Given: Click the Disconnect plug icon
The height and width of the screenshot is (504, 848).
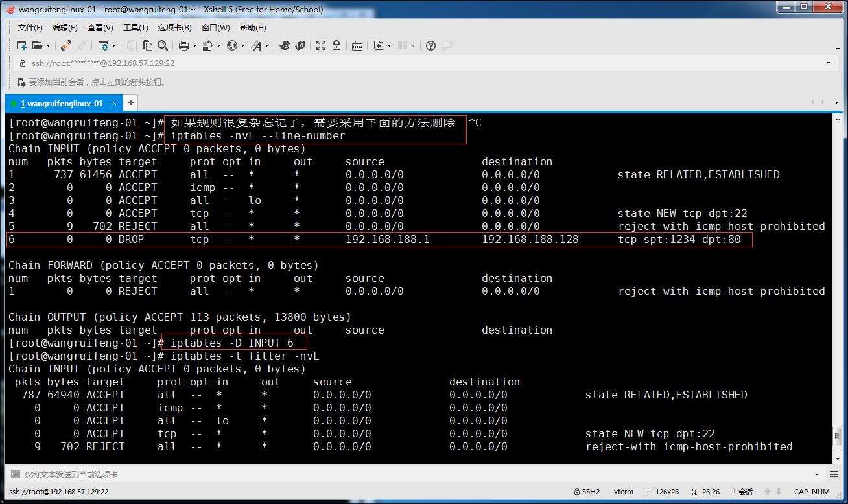Looking at the screenshot, I should [x=81, y=45].
